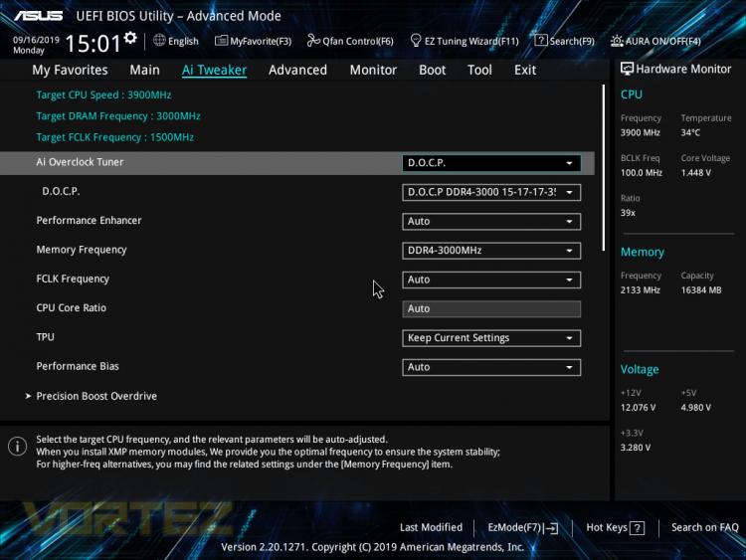The image size is (746, 560).
Task: Open the D.O.C.P. DDR4-3000 profile dropdown
Action: click(491, 192)
